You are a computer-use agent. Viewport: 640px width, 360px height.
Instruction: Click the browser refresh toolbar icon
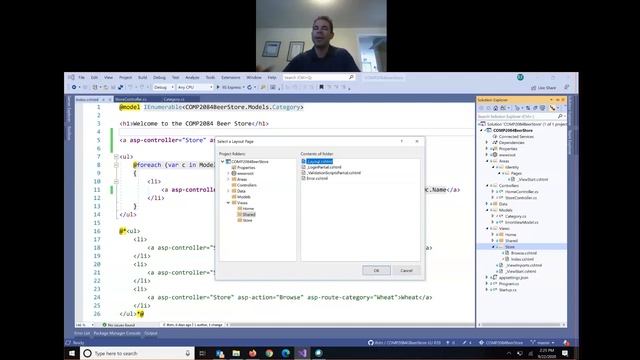click(x=249, y=87)
